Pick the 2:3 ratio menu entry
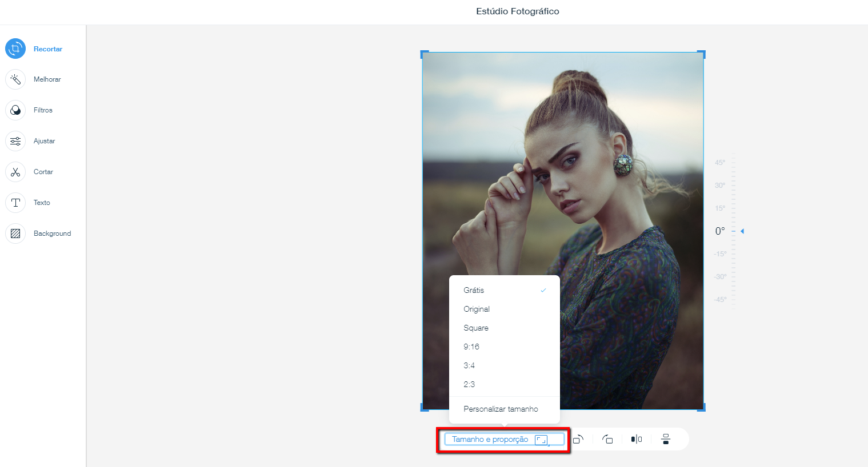 (469, 385)
